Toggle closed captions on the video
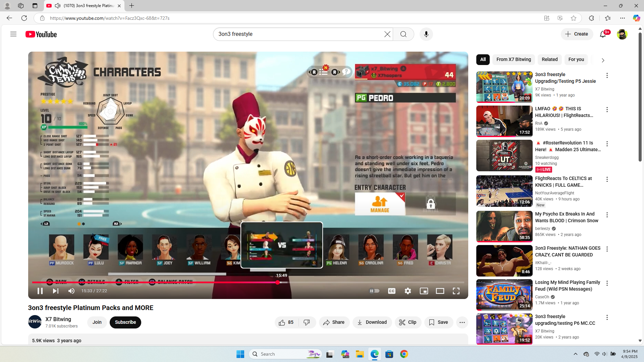Screen dimensions: 644x362 [x=392, y=291]
